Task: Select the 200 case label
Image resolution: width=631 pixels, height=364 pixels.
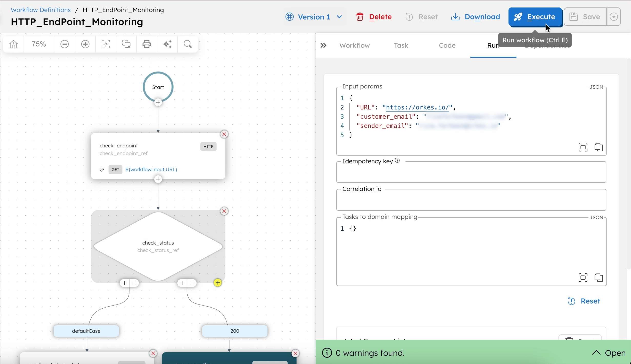Action: tap(235, 331)
